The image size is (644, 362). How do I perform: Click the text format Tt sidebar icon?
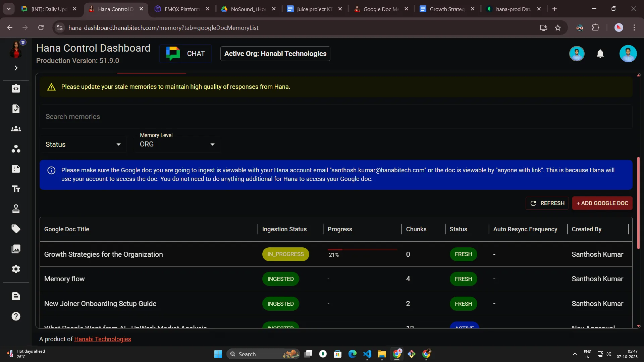coord(16,189)
